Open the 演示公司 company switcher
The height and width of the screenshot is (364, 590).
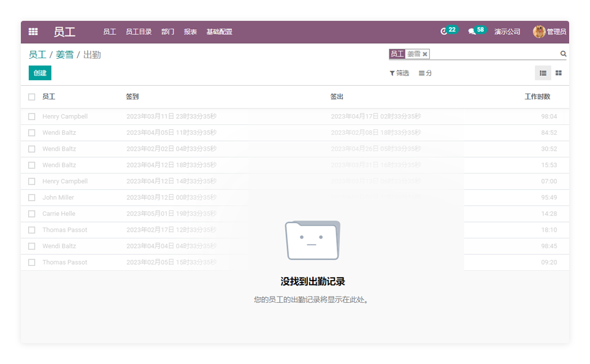[x=507, y=32]
